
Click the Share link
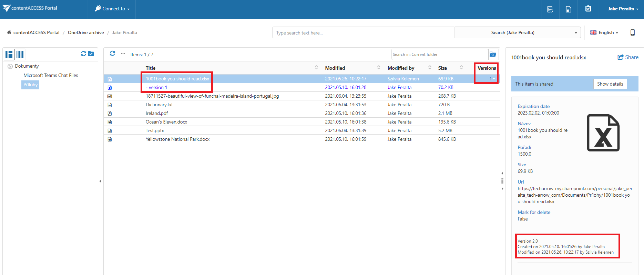coord(628,57)
